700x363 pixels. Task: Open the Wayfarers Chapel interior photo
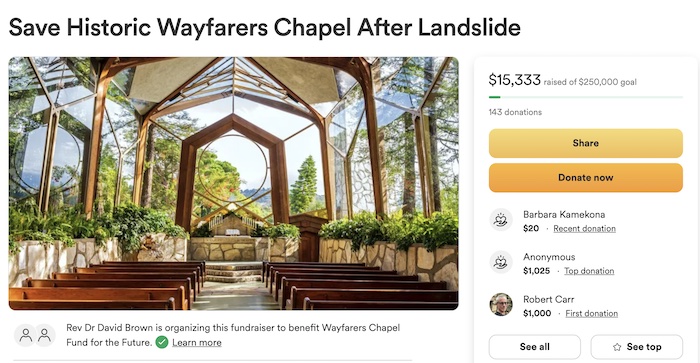[x=233, y=183]
